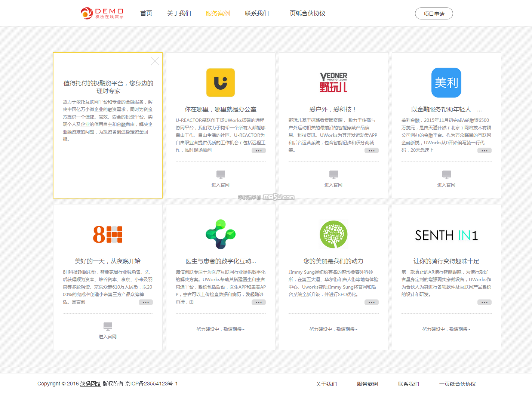This screenshot has height=394, width=532.
Task: Expand 爱户外，爱科技 card text via ellipsis
Action: tap(371, 151)
